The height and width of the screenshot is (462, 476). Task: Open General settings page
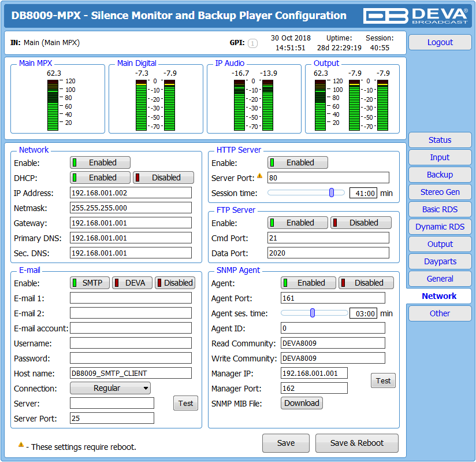(440, 279)
